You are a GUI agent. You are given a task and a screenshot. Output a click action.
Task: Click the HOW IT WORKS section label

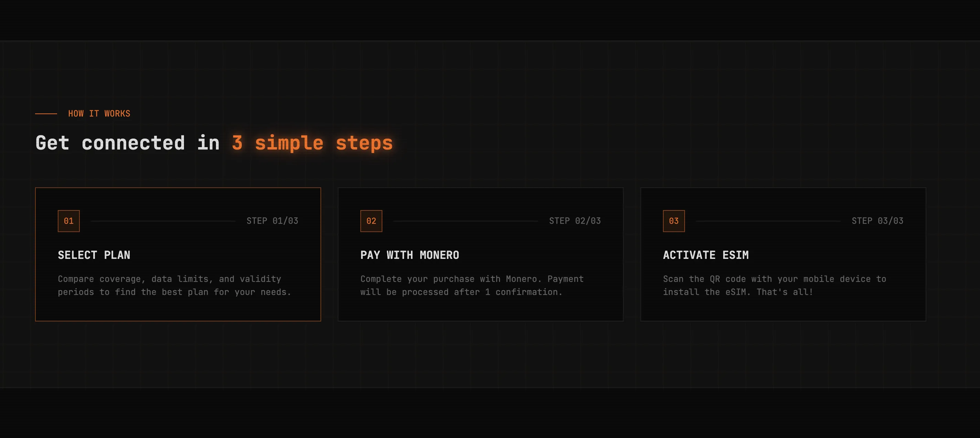99,114
